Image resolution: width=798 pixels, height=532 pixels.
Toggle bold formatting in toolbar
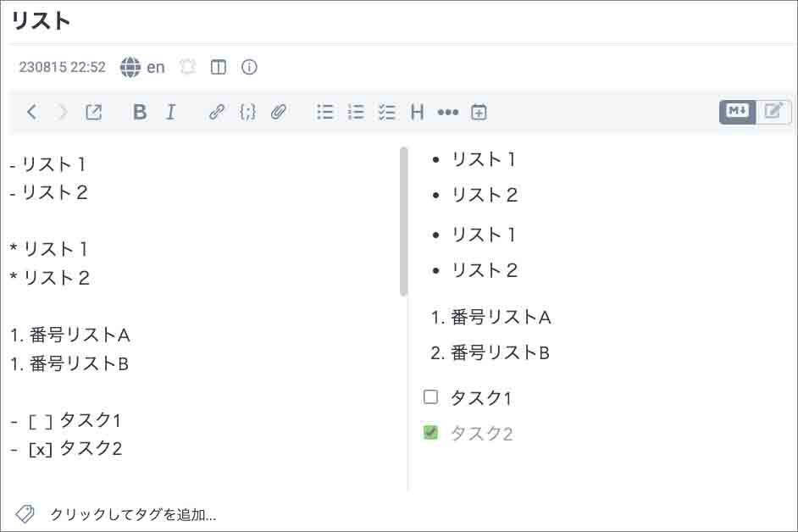pyautogui.click(x=140, y=112)
